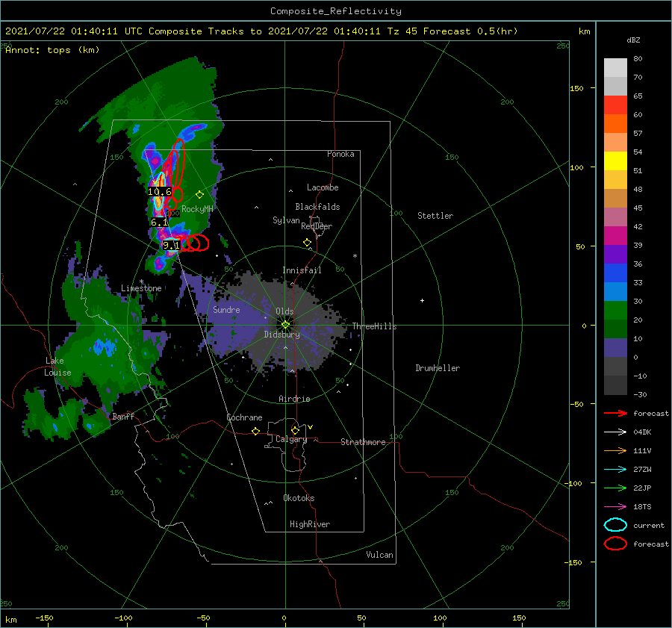Click the 'Annot: tops (km)' annotation text
672x628 pixels.
[52, 50]
